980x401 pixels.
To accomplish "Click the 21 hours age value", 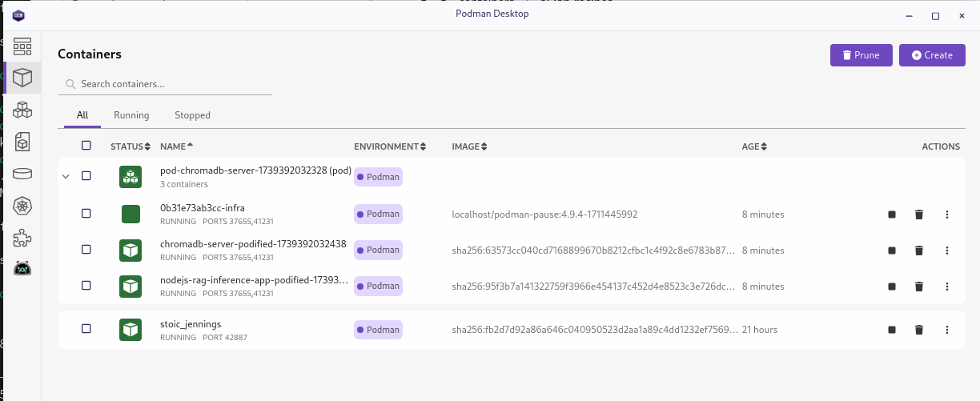I will [x=760, y=330].
